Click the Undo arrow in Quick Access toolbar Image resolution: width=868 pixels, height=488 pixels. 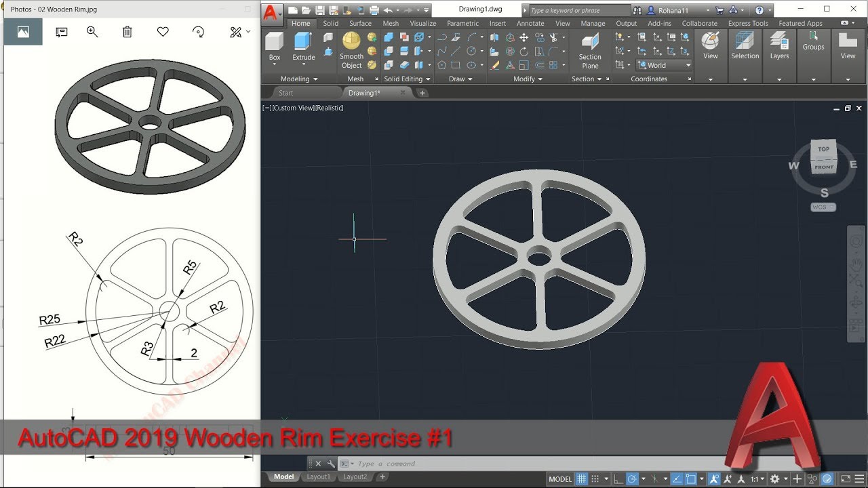click(388, 10)
